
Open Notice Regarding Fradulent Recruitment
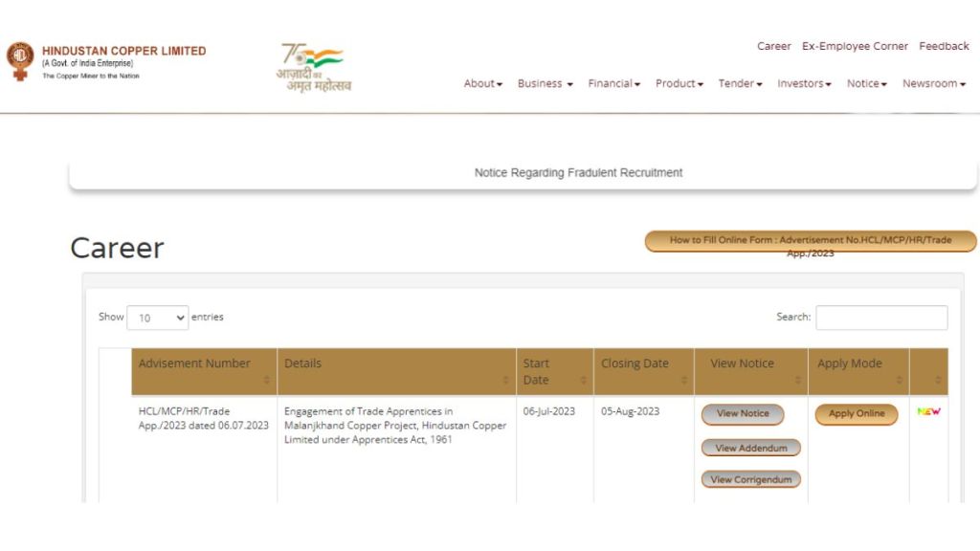[578, 172]
